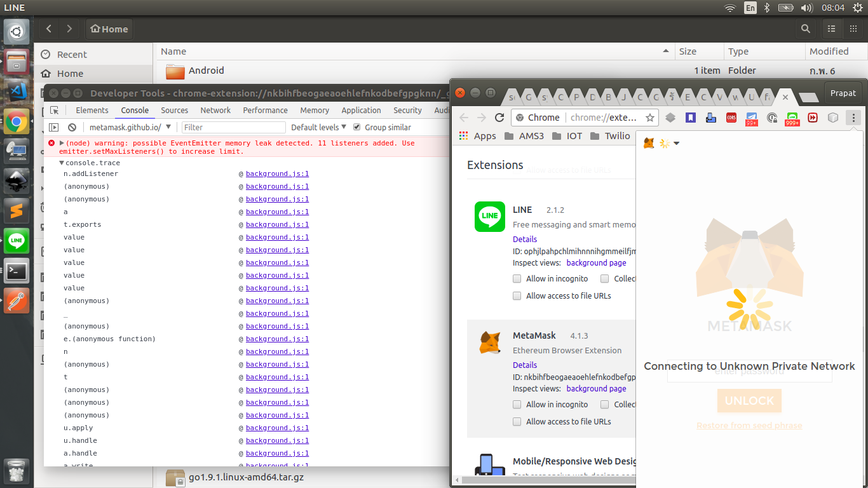Click the blue bookmark extension icon

pyautogui.click(x=691, y=118)
